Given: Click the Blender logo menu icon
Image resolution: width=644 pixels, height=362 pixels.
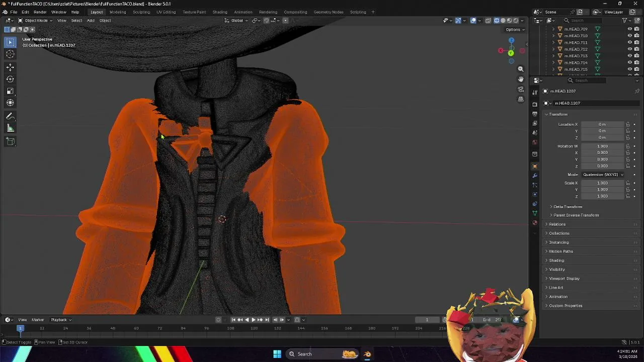Looking at the screenshot, I should (5, 12).
